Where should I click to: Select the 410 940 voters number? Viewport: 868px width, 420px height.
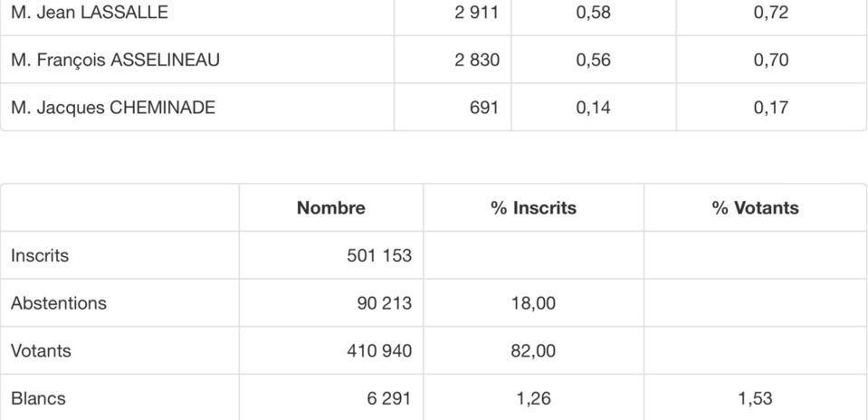pos(379,350)
